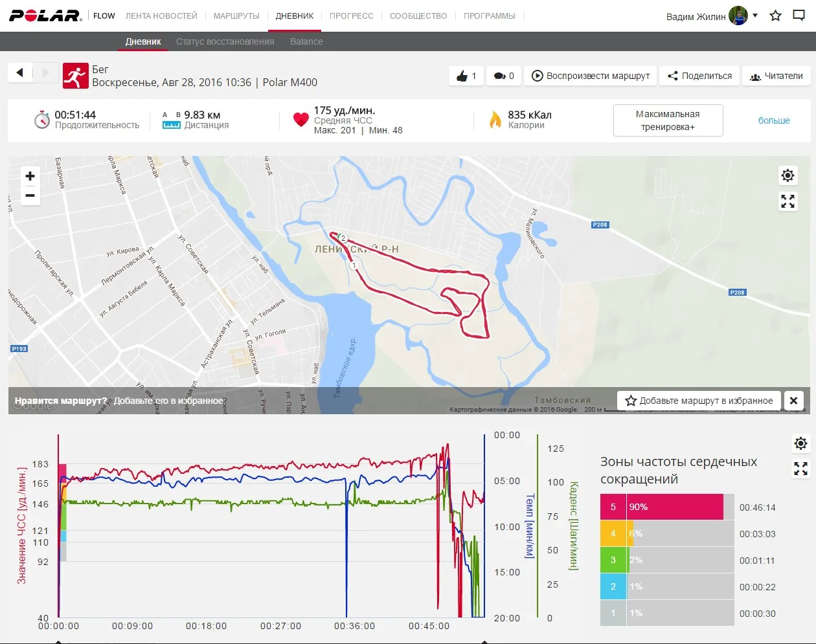Zoom out on the route map
The width and height of the screenshot is (816, 644).
30,195
